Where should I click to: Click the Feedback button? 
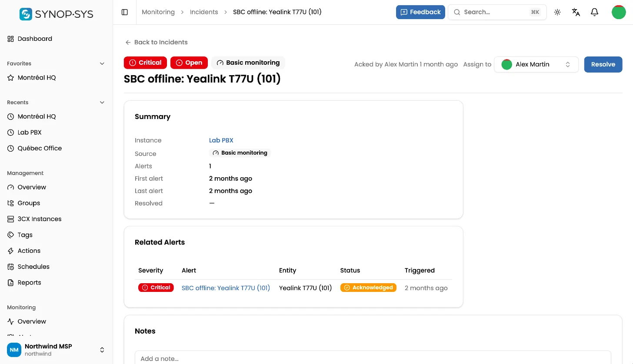[420, 12]
